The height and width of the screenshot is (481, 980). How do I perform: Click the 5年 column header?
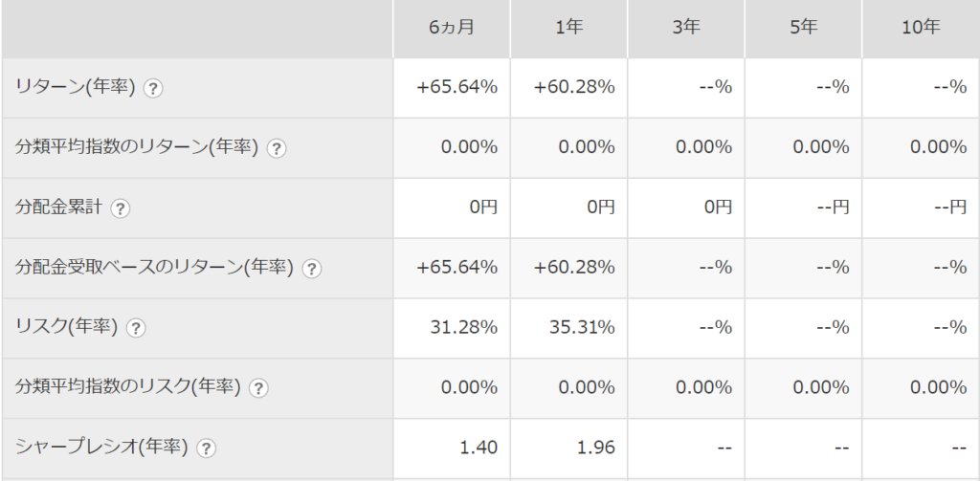pyautogui.click(x=803, y=29)
